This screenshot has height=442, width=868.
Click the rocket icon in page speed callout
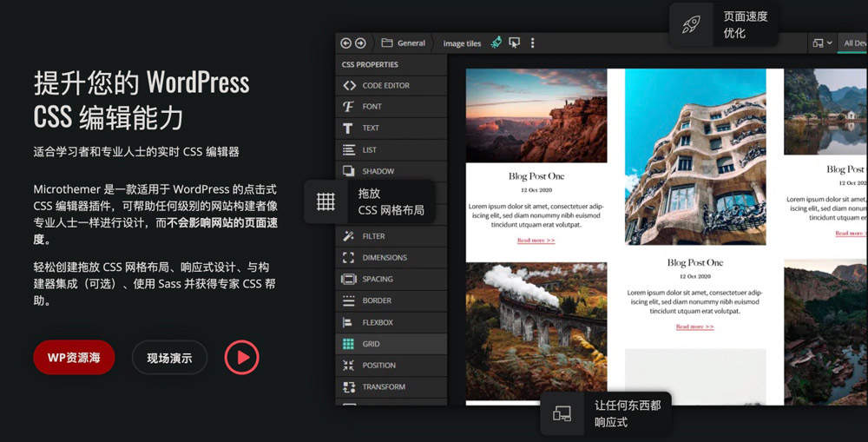[691, 24]
